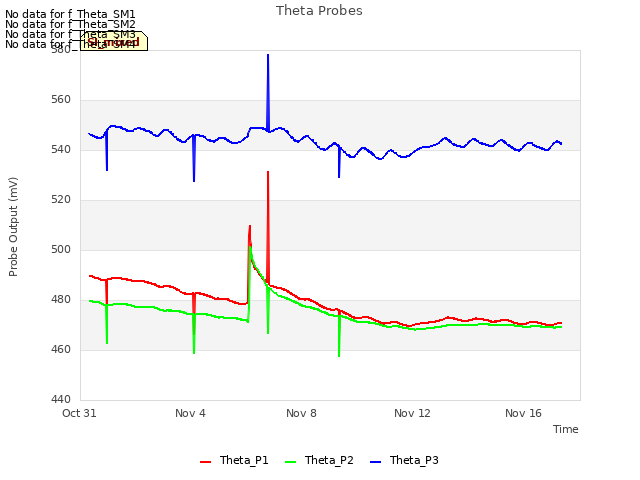Click the 560 y-axis tick label
This screenshot has width=640, height=480.
point(61,100)
